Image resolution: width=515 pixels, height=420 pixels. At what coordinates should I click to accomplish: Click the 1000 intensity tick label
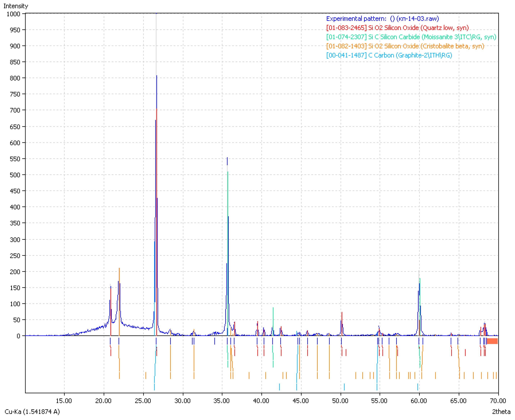pyautogui.click(x=13, y=14)
